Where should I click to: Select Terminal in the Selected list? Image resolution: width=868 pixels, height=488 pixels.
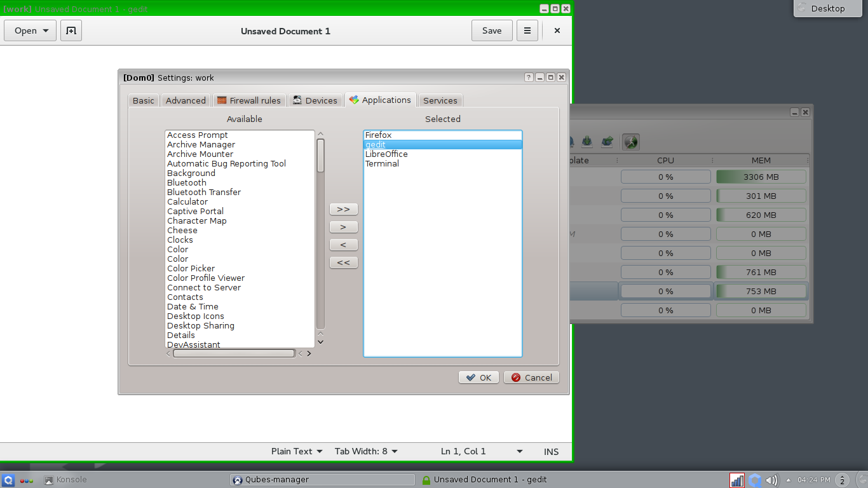pos(443,164)
